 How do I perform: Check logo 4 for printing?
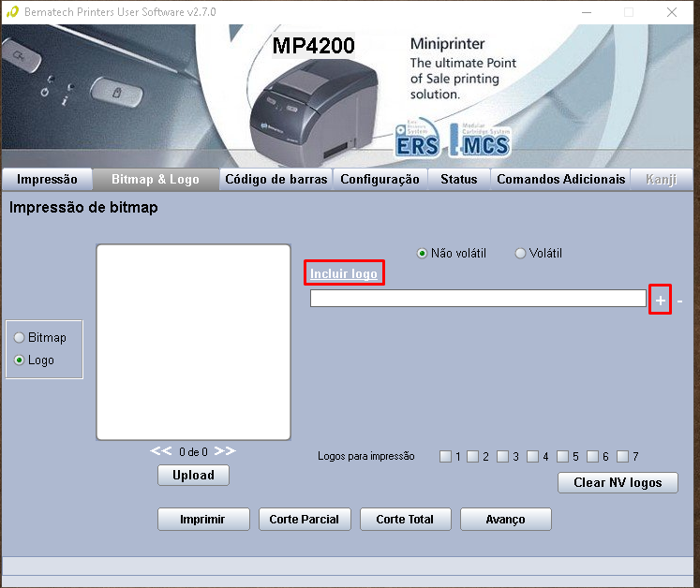pos(532,456)
